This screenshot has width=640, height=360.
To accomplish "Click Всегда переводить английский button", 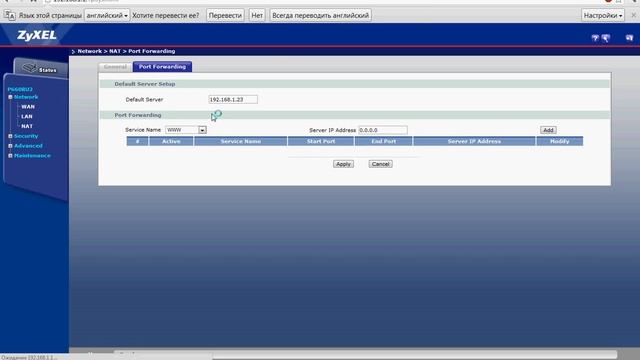I will [x=320, y=16].
